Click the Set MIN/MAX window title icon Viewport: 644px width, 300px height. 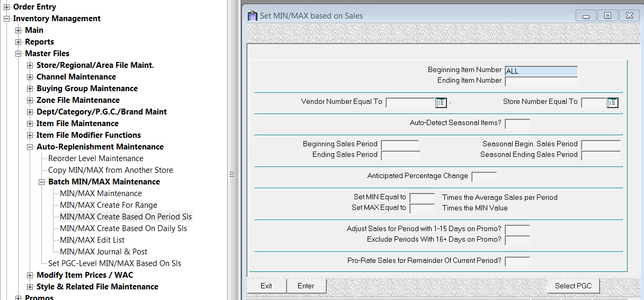(x=253, y=15)
